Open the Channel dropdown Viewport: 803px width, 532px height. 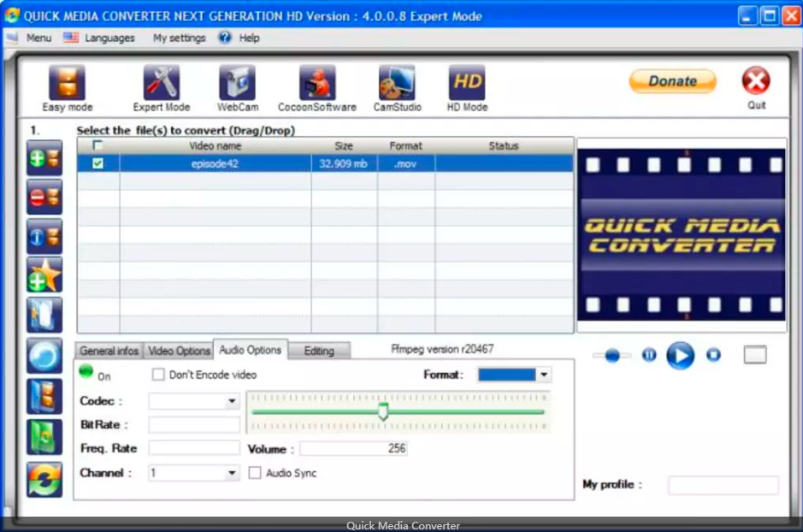click(232, 473)
